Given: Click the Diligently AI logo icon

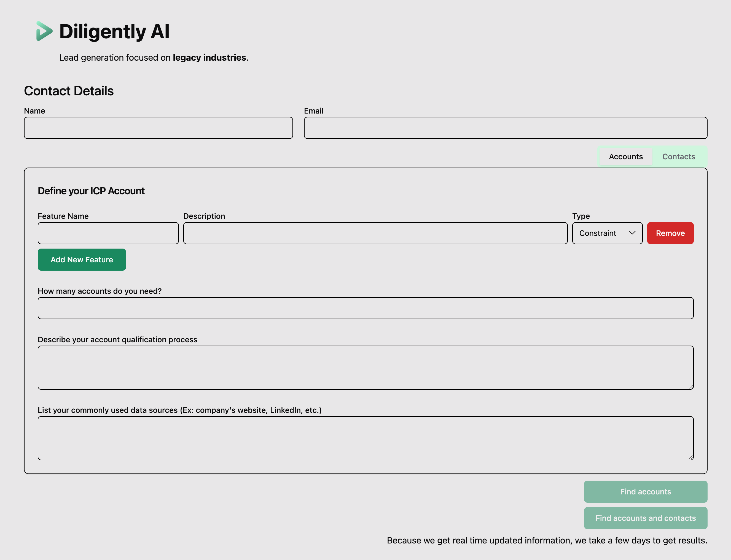Looking at the screenshot, I should pos(44,31).
